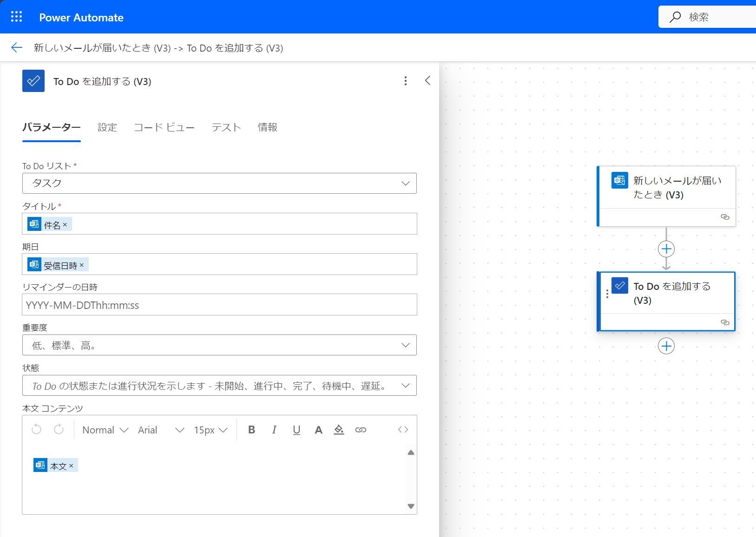Click the リマインダーの日時 input field
756x537 pixels.
click(219, 305)
